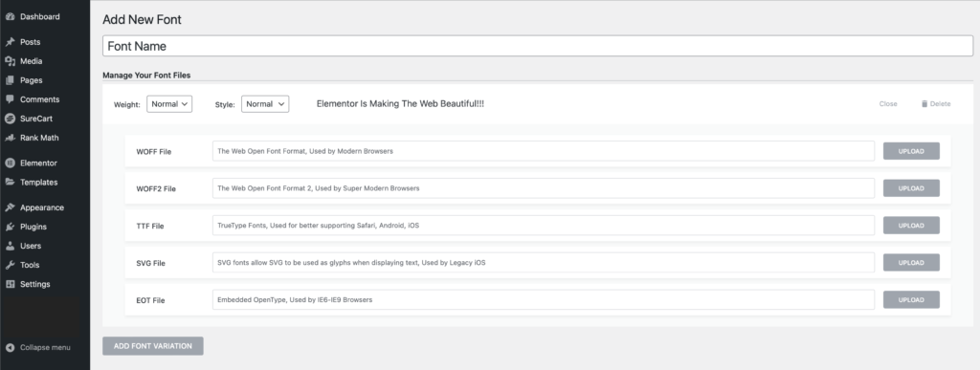
Task: Click the Style: label
Action: coord(225,105)
